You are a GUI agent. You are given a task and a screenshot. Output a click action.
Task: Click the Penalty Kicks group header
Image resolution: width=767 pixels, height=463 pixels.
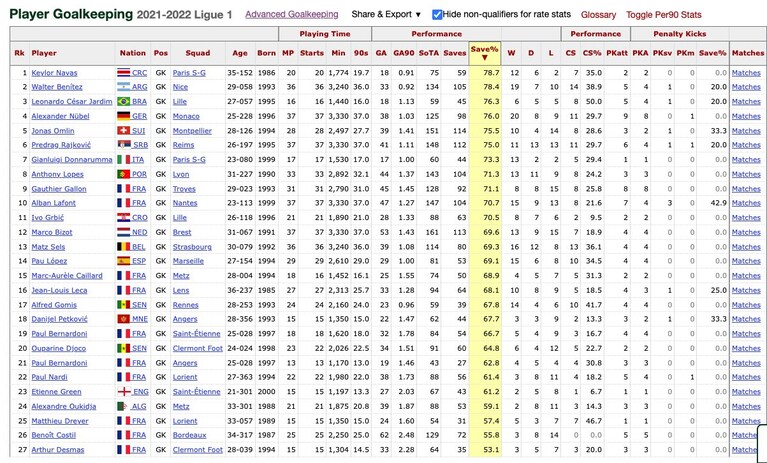(679, 34)
